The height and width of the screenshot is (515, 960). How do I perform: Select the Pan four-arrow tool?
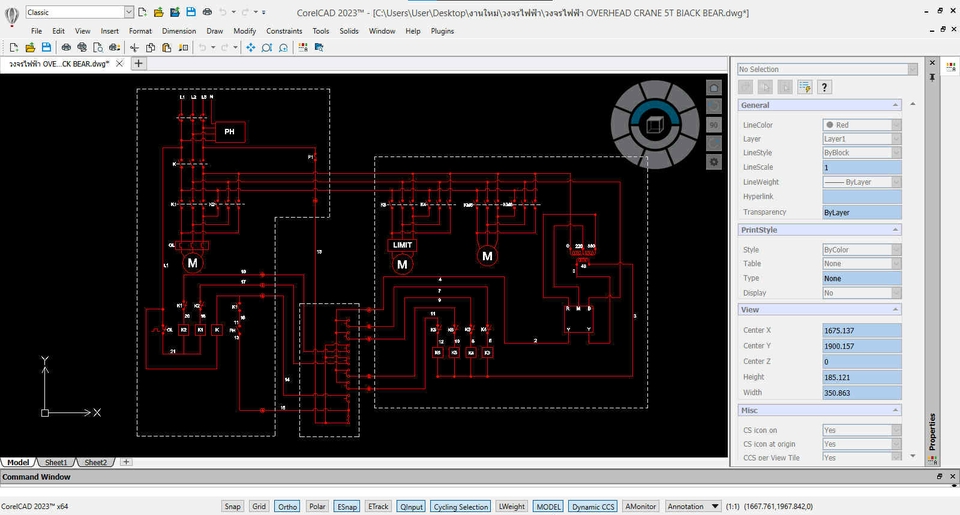[250, 47]
